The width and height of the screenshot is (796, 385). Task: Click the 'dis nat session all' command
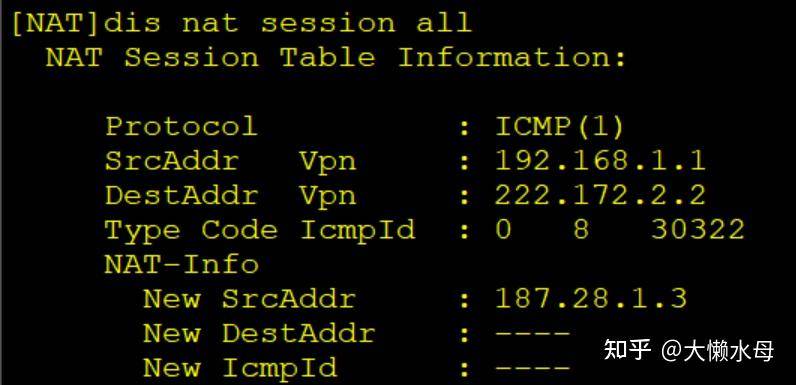pos(287,23)
